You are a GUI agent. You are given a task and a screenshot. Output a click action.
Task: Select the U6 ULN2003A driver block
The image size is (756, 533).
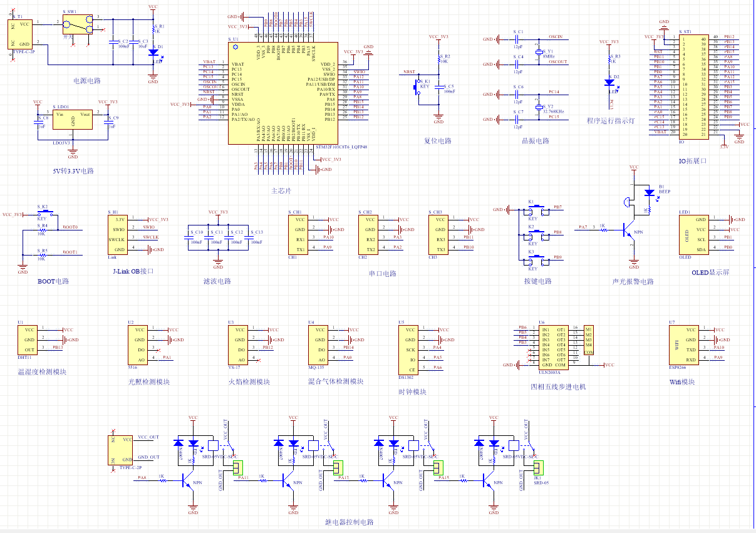pyautogui.click(x=554, y=346)
